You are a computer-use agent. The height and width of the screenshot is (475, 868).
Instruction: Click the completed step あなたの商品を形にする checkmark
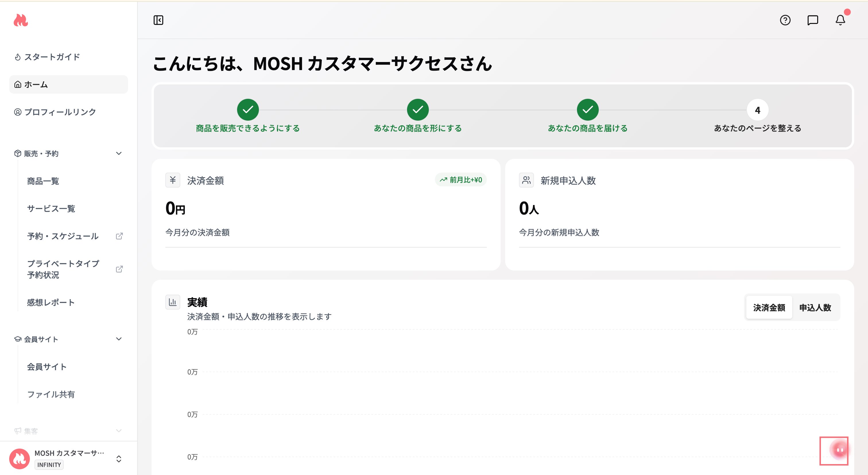tap(418, 110)
